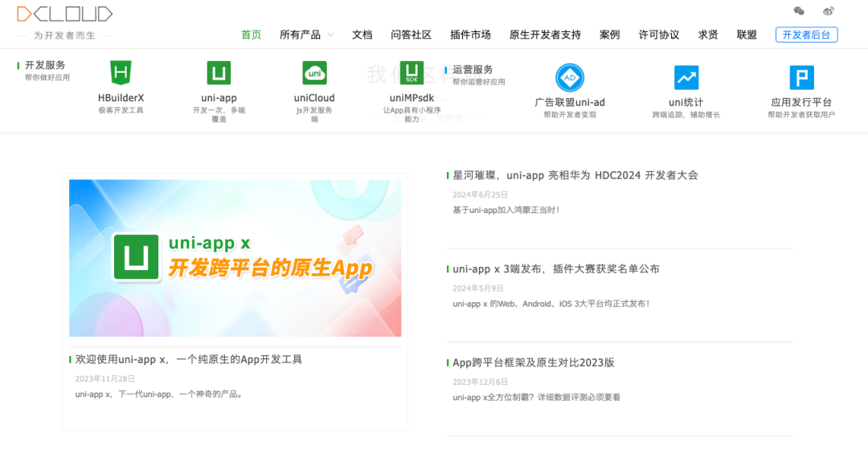Click the text 基于uni-app加入鸿蒙正当时！
Viewport: 868px width, 458px height.
pyautogui.click(x=506, y=211)
